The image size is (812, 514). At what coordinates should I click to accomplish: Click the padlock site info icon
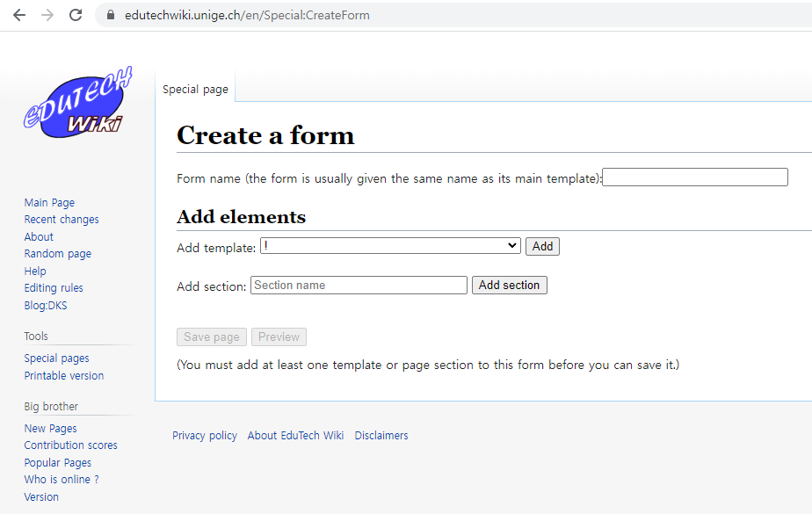(111, 15)
